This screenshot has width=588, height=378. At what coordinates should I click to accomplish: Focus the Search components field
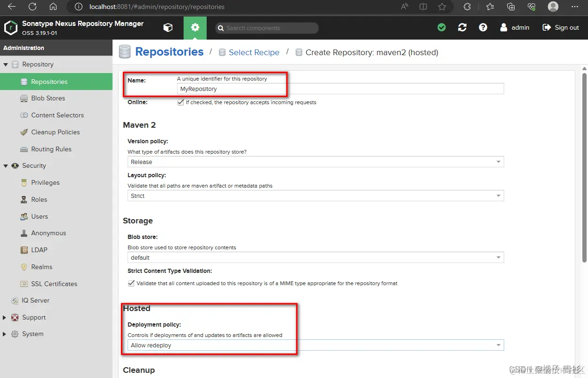point(267,28)
